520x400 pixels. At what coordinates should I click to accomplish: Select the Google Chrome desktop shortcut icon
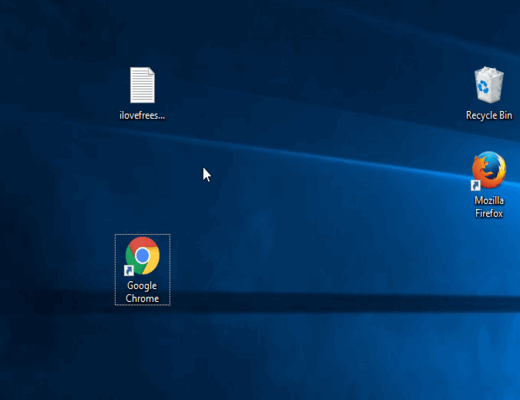pos(142,256)
